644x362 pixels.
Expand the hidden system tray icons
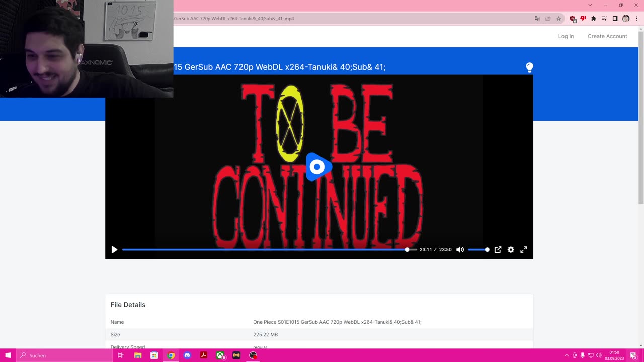point(566,355)
